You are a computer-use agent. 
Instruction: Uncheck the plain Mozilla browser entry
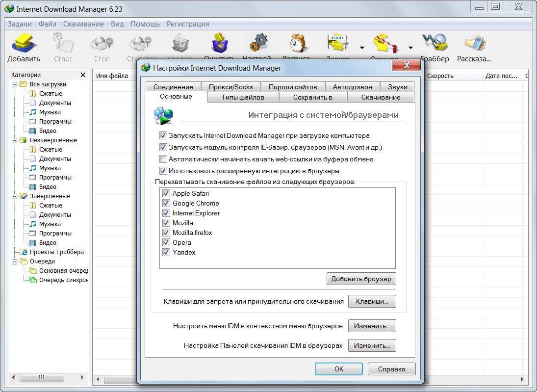pyautogui.click(x=166, y=223)
